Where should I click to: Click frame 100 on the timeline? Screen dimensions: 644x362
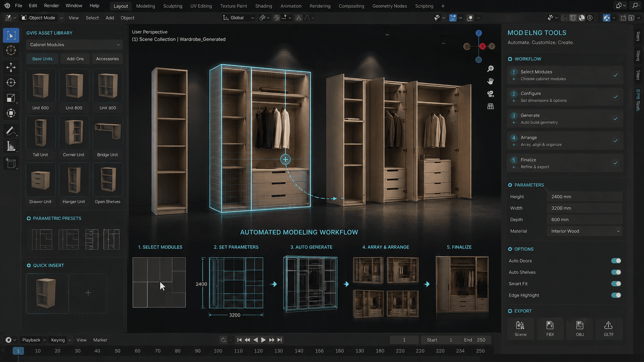[218, 351]
